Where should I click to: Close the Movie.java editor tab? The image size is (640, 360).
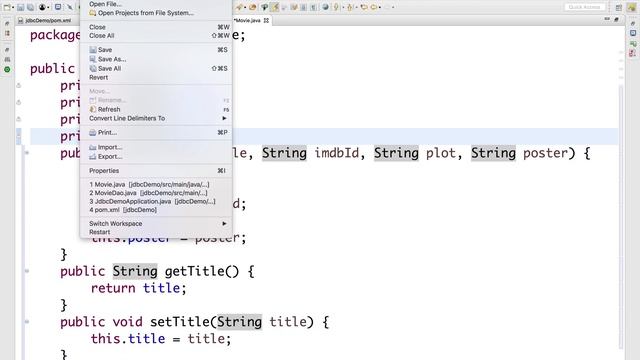[x=266, y=20]
